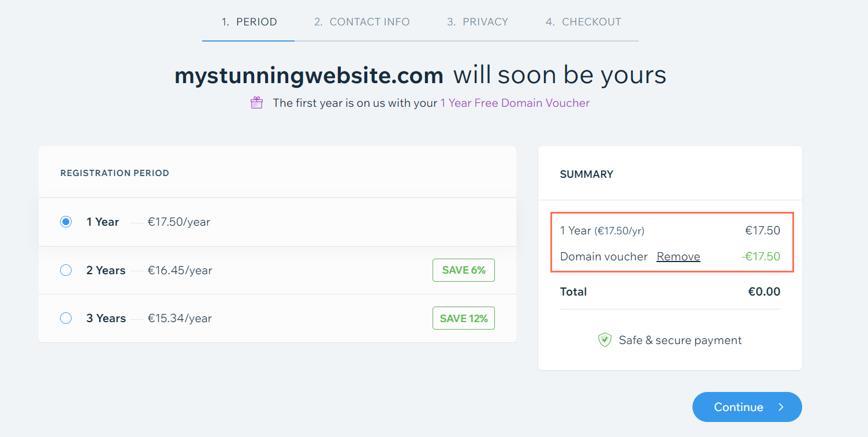Click the Safe & secure payment text
Viewport: 868px width, 437px height.
pos(680,340)
